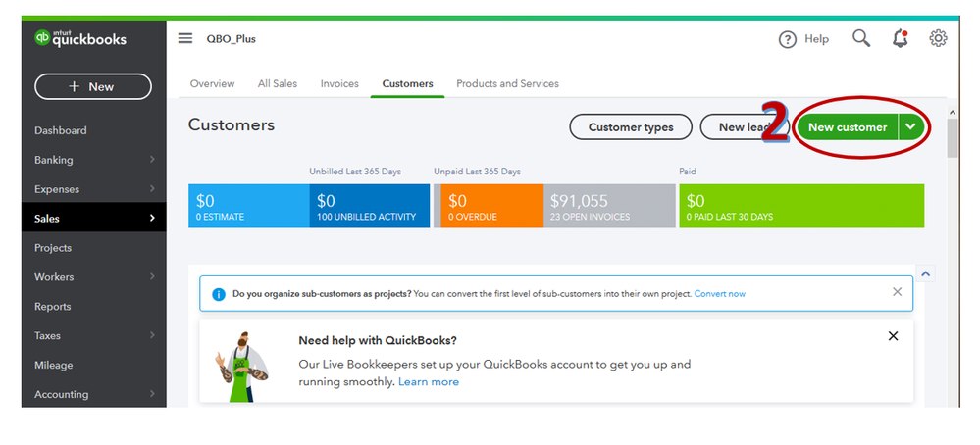Switch to the Overview tab
Viewport: 980px width, 445px height.
pos(213,83)
